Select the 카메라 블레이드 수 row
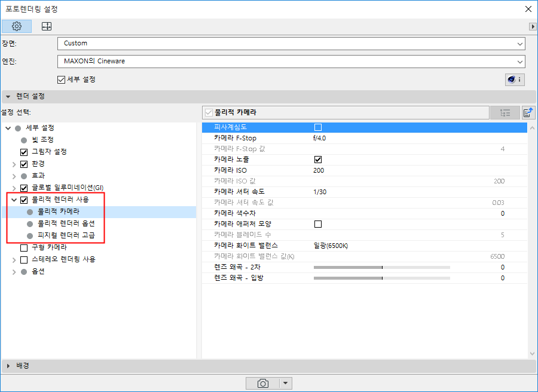Screen dimensions: 538x392 (x=365, y=235)
